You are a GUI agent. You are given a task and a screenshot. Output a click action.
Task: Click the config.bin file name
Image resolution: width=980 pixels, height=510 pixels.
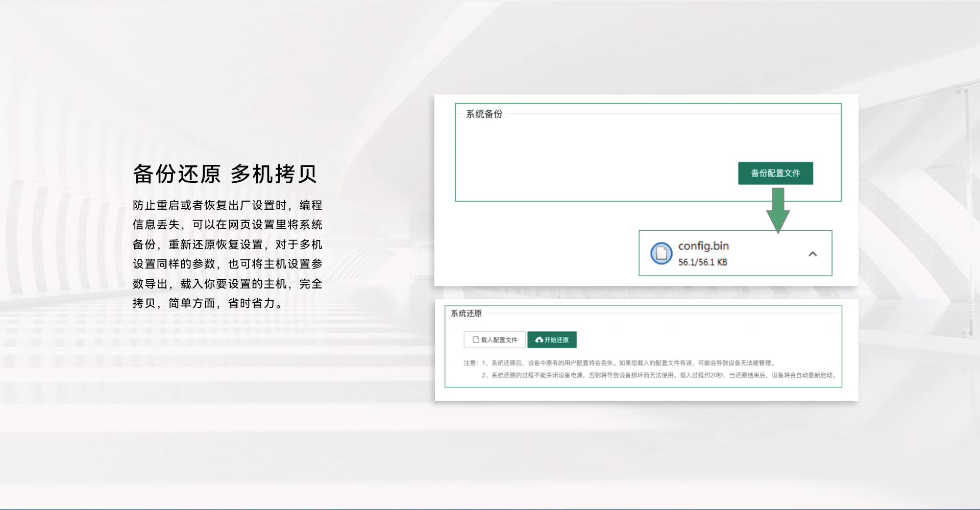click(x=703, y=246)
